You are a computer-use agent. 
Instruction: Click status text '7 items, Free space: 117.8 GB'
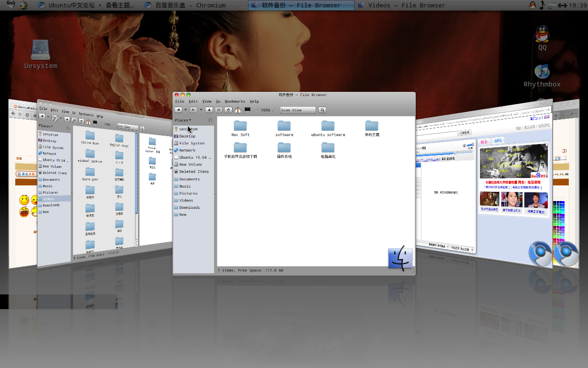pos(250,270)
